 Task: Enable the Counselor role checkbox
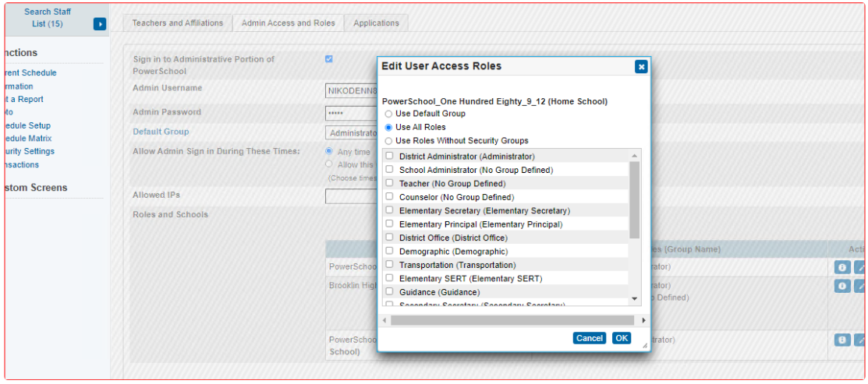pyautogui.click(x=389, y=197)
